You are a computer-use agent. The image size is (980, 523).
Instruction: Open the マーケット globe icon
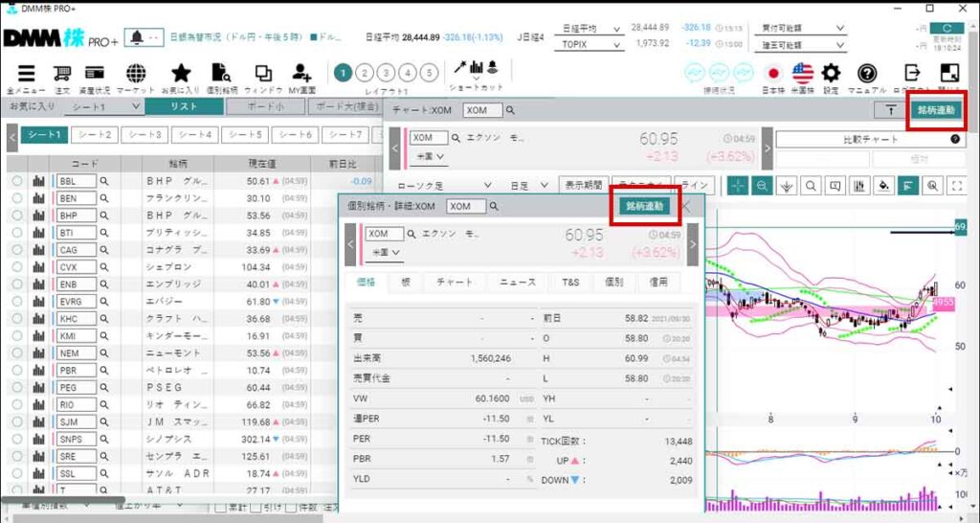tap(136, 73)
